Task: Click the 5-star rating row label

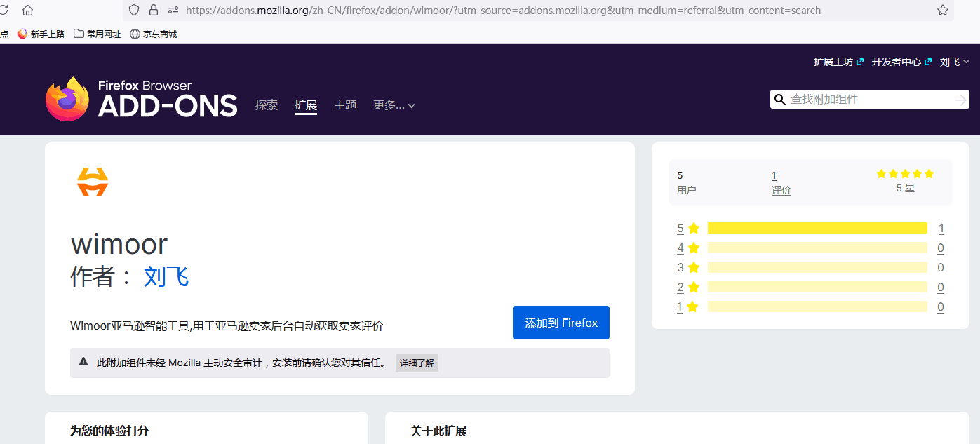Action: (x=688, y=228)
